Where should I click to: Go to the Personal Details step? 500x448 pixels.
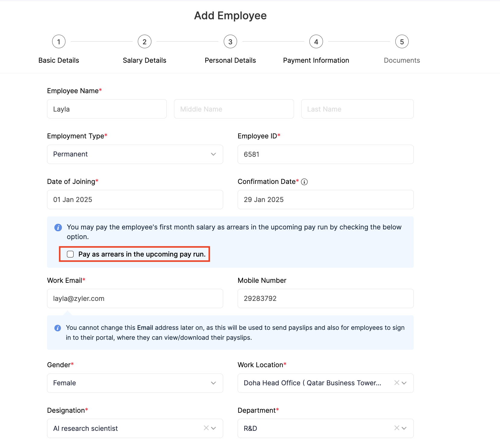(x=230, y=42)
